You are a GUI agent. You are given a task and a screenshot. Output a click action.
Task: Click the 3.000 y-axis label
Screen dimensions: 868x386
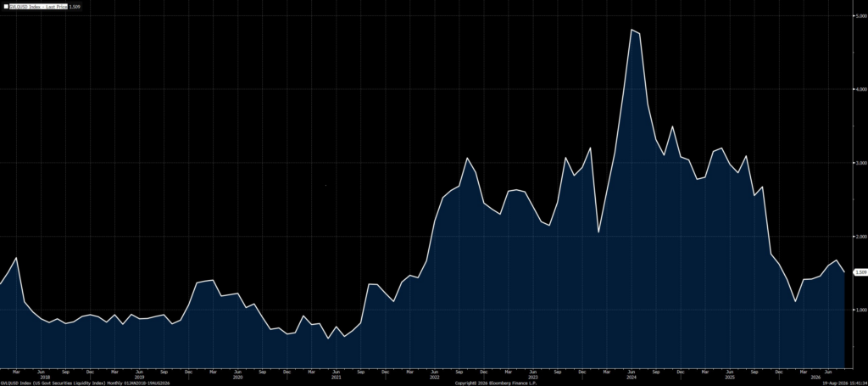tap(861, 163)
